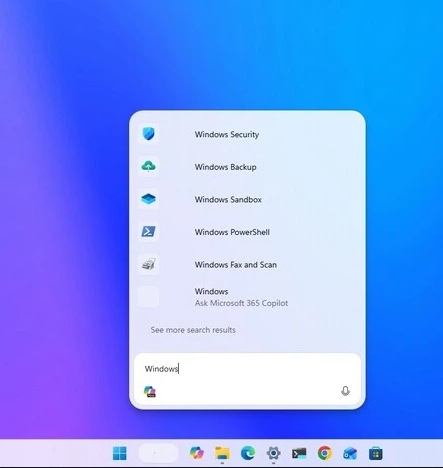Choose "Ask Microsoft 365 Copilot" result
Screen dimensions: 443x468
tap(241, 303)
